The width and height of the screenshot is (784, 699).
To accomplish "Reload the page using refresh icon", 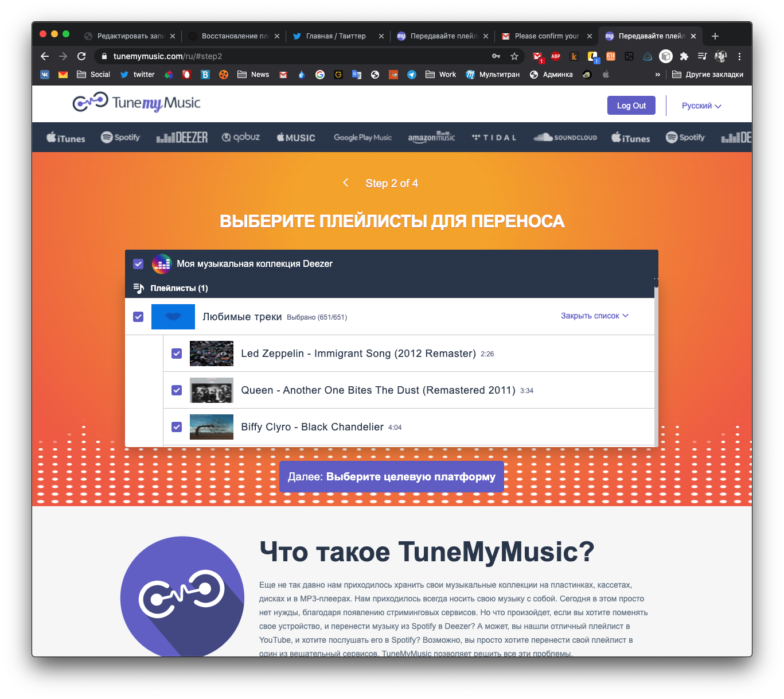I will [x=81, y=56].
